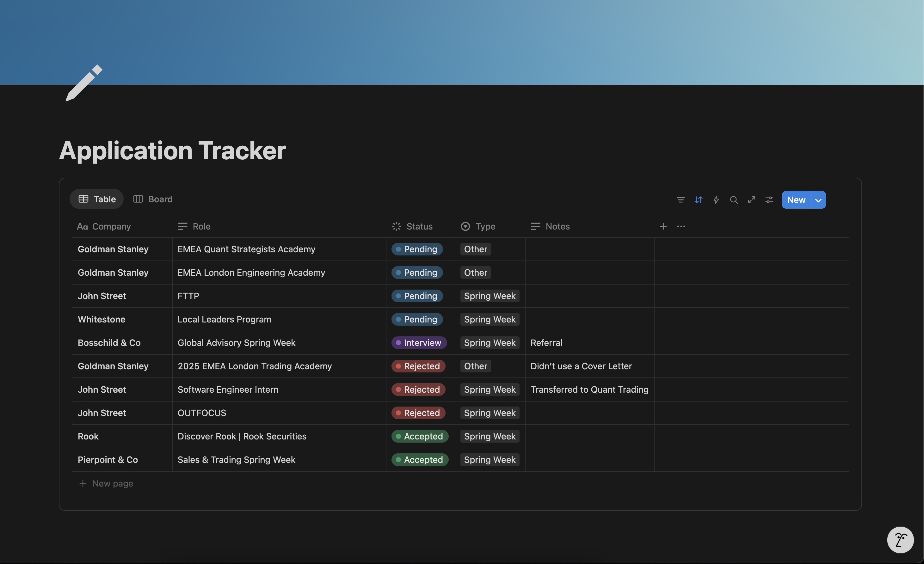Click the blue sort arrows icon

698,200
